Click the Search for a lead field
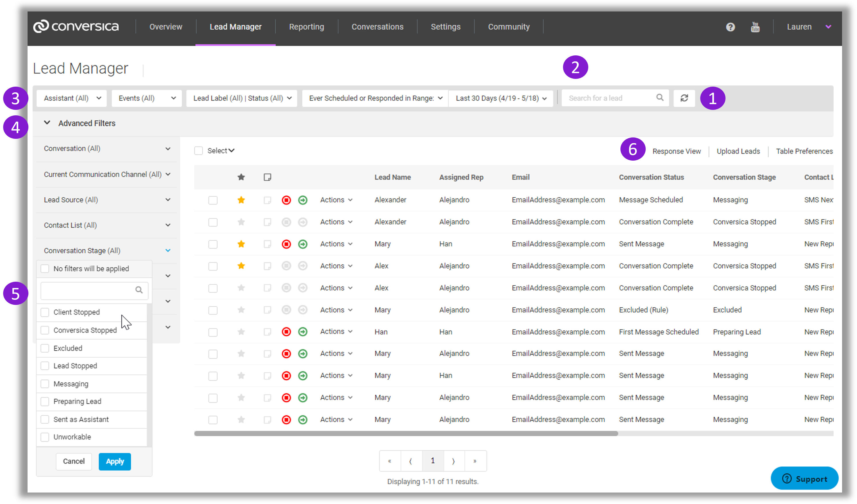Screen dimensions: 857x504 (x=616, y=98)
